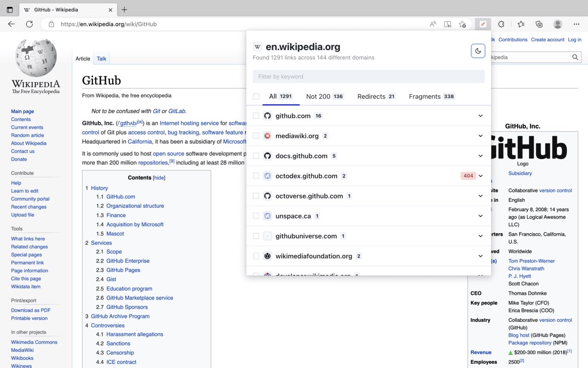Expand the octoverse.github.com links group

tap(481, 196)
